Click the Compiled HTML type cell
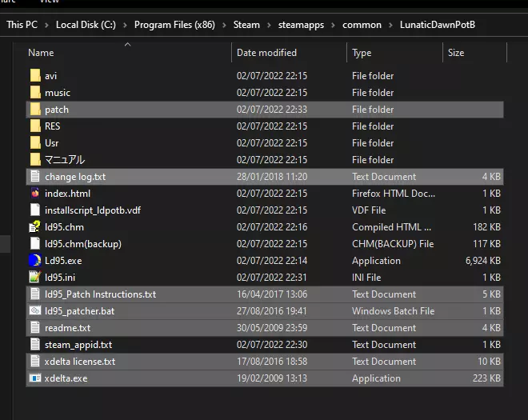This screenshot has width=528, height=420. point(392,227)
